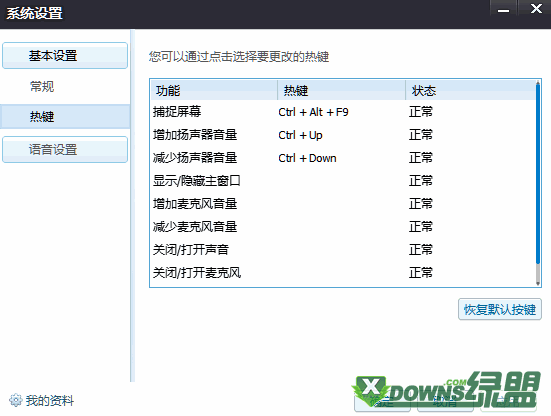Click the 热键 column header
Image resolution: width=551 pixels, height=416 pixels.
click(x=342, y=91)
